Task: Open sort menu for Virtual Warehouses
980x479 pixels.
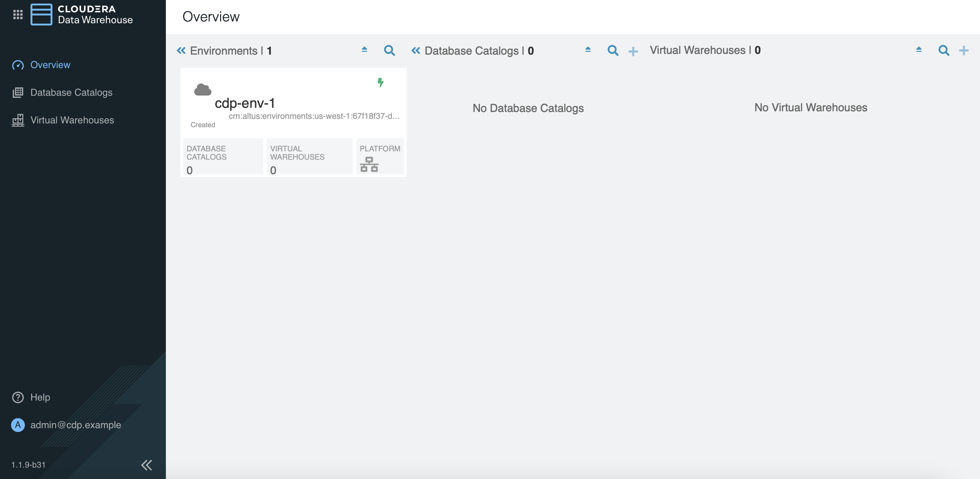Action: pyautogui.click(x=919, y=49)
